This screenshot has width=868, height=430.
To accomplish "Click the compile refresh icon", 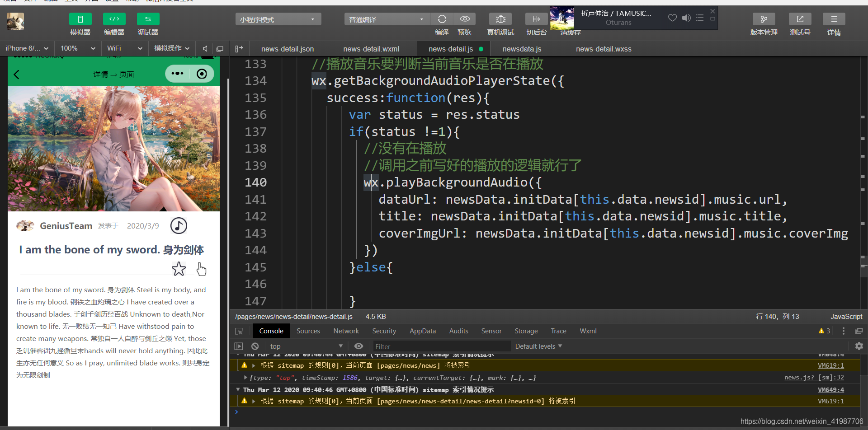I will [442, 19].
